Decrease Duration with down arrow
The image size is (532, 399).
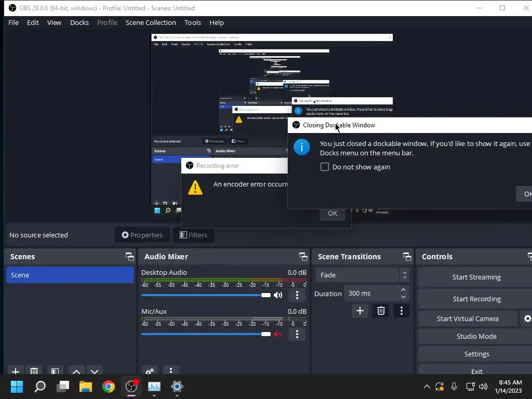pos(403,297)
